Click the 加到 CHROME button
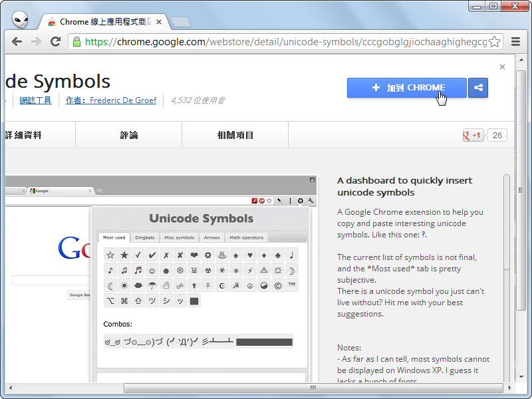The height and width of the screenshot is (399, 532). tap(406, 87)
